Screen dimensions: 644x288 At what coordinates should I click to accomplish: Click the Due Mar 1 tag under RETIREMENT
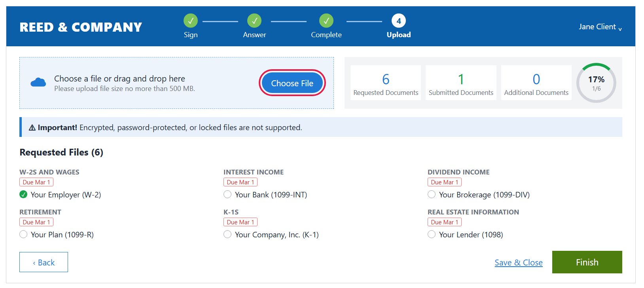(36, 222)
